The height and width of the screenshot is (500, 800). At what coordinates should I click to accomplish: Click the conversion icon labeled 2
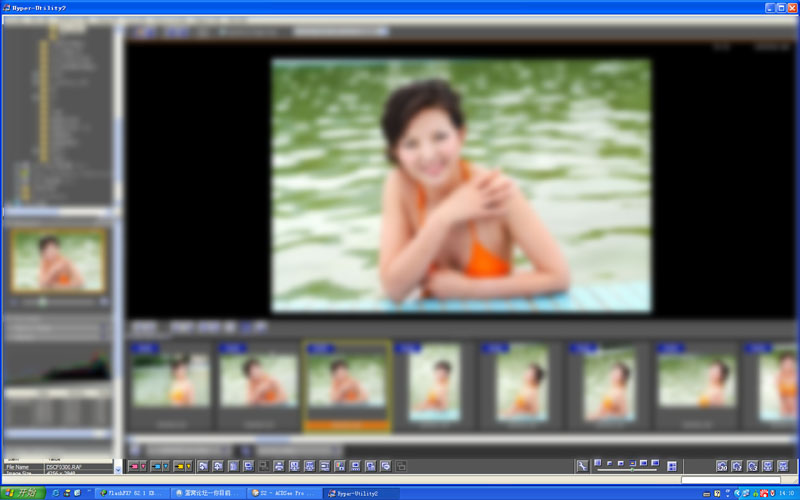[737, 466]
